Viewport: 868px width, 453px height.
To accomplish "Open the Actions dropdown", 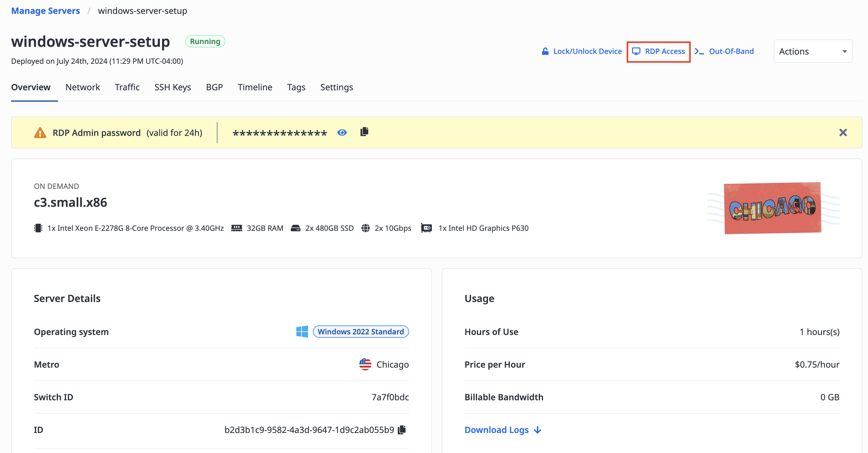I will click(813, 51).
